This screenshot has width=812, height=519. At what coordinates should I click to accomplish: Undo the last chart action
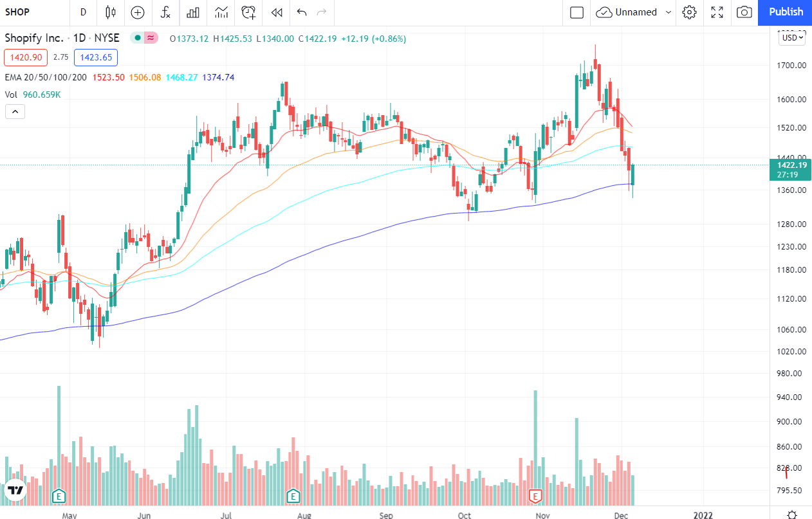pos(302,12)
